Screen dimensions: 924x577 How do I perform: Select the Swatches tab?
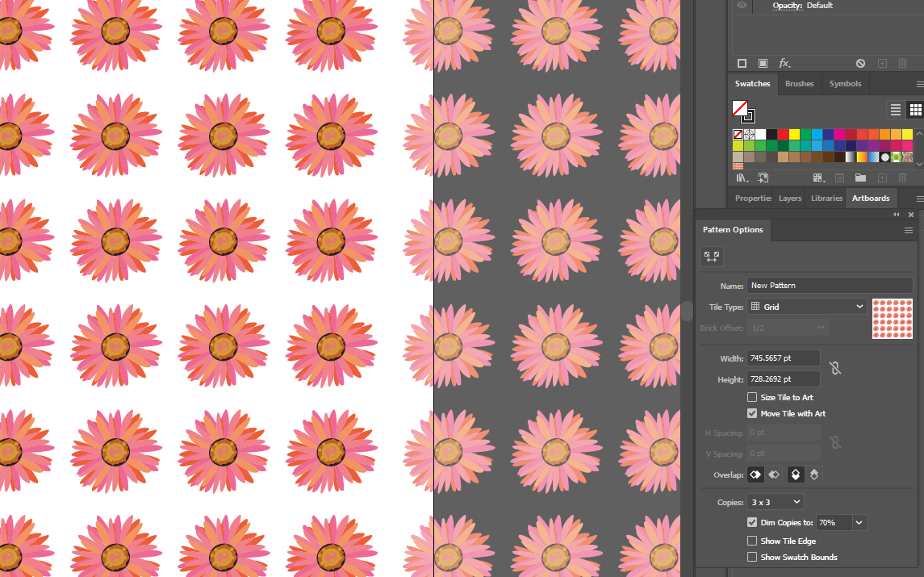753,84
